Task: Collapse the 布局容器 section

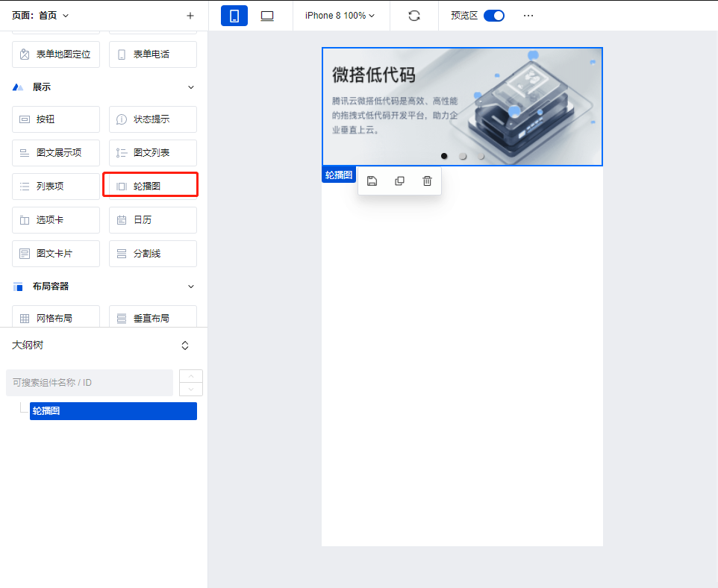Action: pyautogui.click(x=191, y=287)
